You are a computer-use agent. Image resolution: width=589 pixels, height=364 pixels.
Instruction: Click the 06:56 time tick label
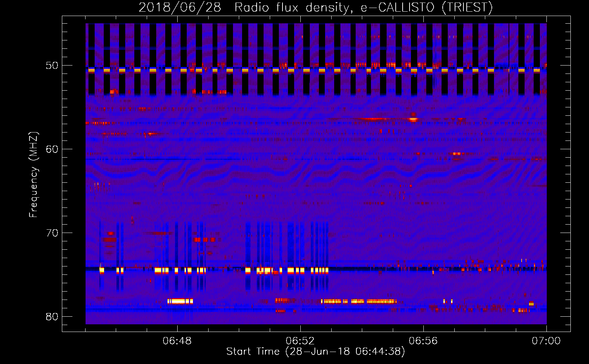point(423,341)
